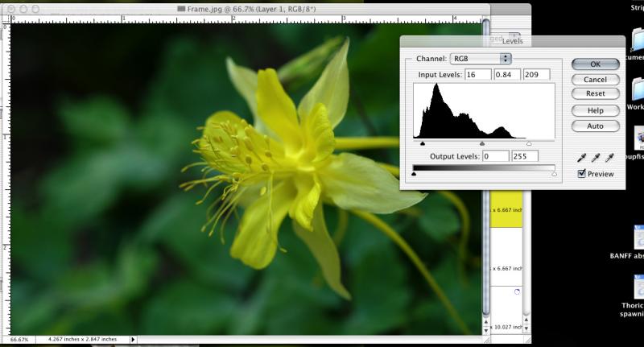Select the yellow row in the background panel

point(506,209)
